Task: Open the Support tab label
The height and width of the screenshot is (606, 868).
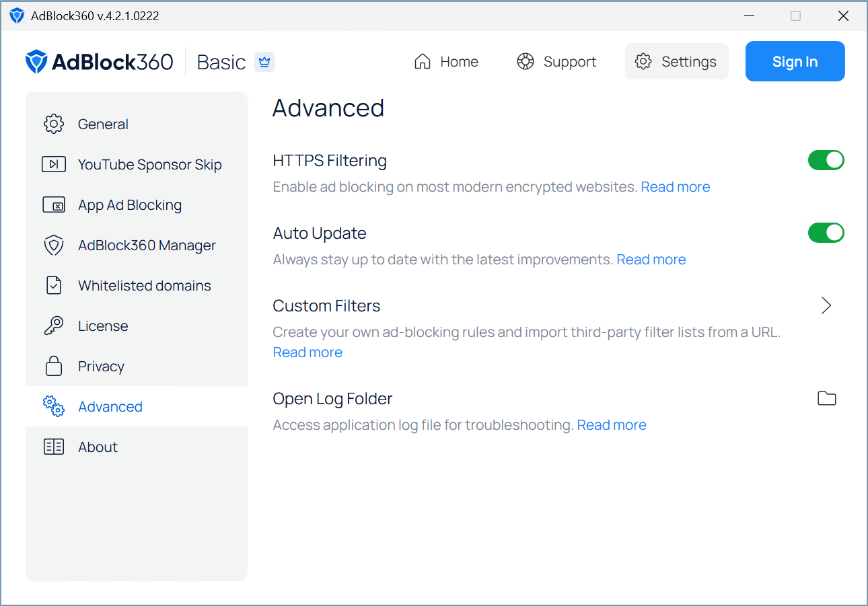Action: [x=570, y=61]
